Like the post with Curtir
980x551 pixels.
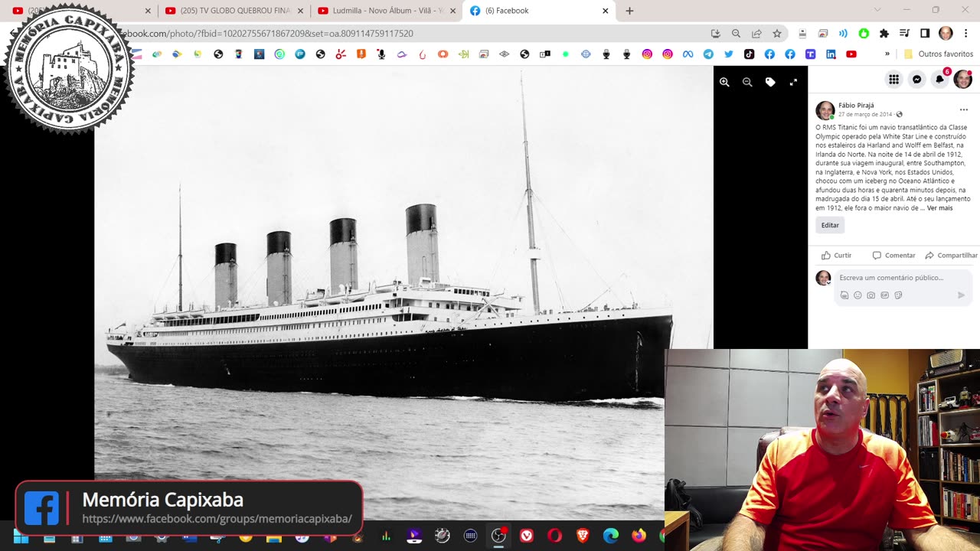pos(836,256)
